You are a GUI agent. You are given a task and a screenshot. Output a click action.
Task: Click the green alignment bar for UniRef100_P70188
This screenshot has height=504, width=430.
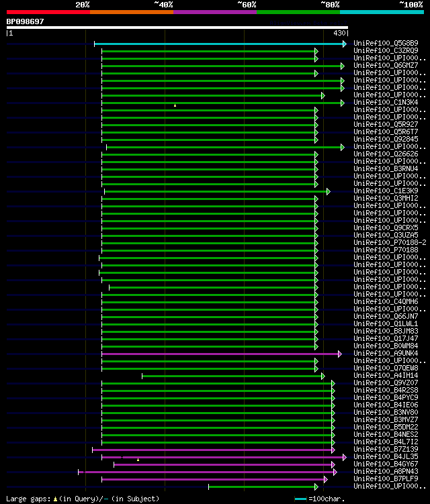point(208,251)
